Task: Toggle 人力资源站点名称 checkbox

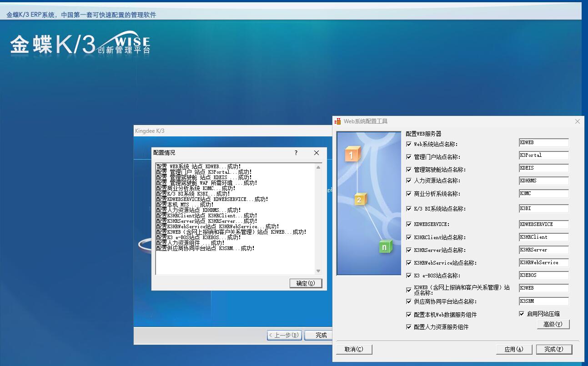Action: [x=409, y=180]
